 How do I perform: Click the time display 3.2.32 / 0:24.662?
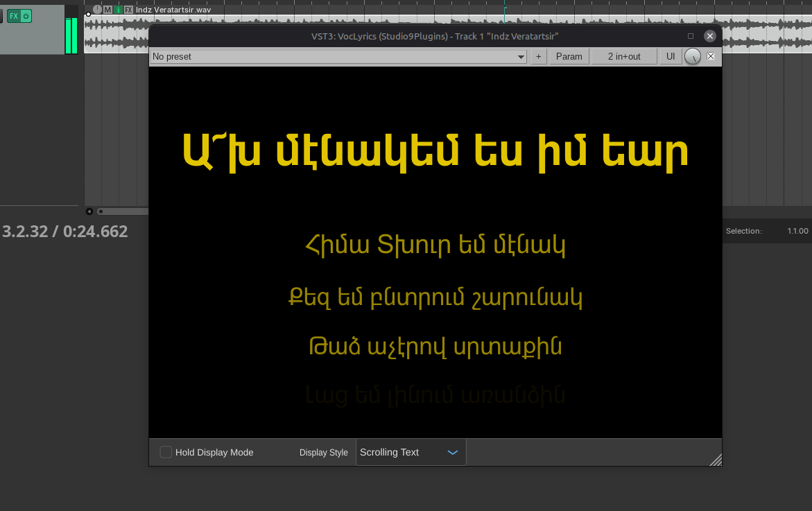tap(64, 231)
